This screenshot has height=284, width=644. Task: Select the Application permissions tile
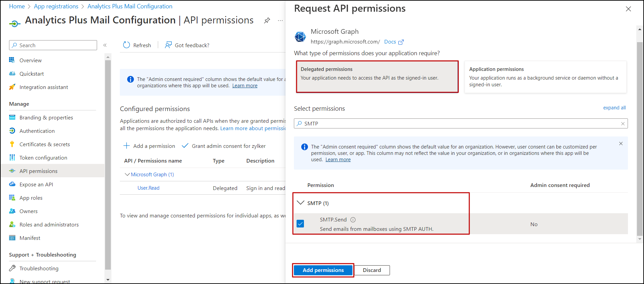click(545, 77)
